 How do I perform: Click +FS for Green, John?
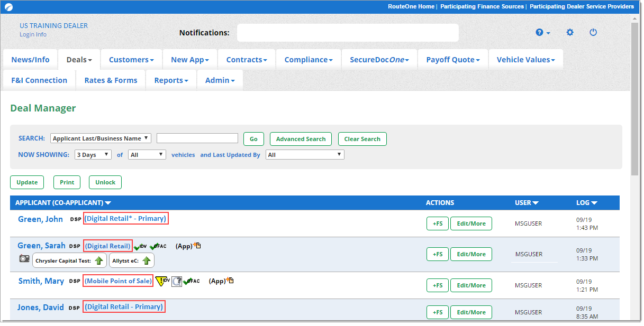438,223
